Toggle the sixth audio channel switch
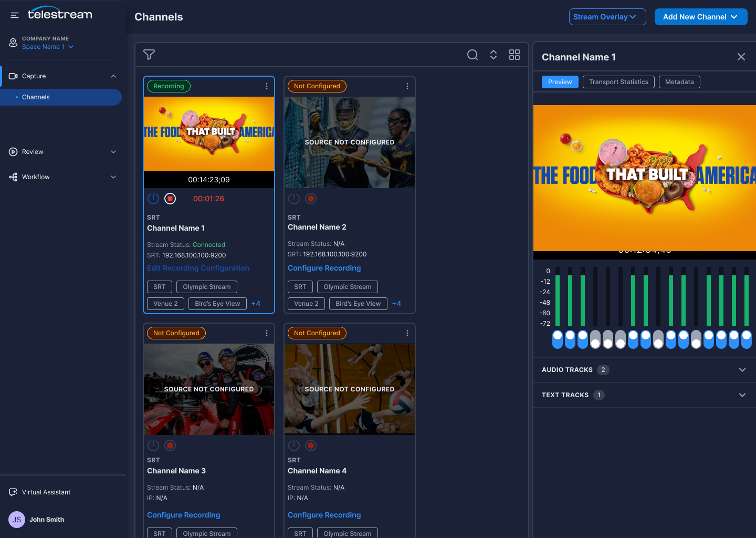The image size is (756, 538). pos(621,339)
